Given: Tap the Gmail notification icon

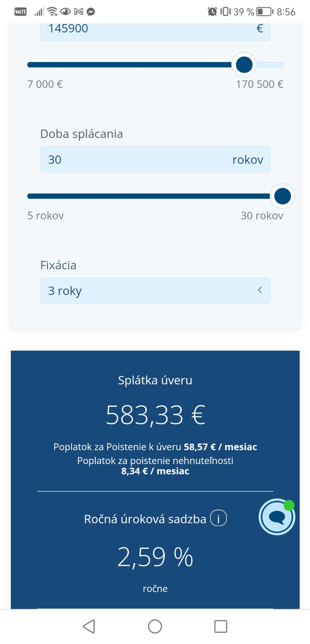Looking at the screenshot, I should tap(79, 12).
